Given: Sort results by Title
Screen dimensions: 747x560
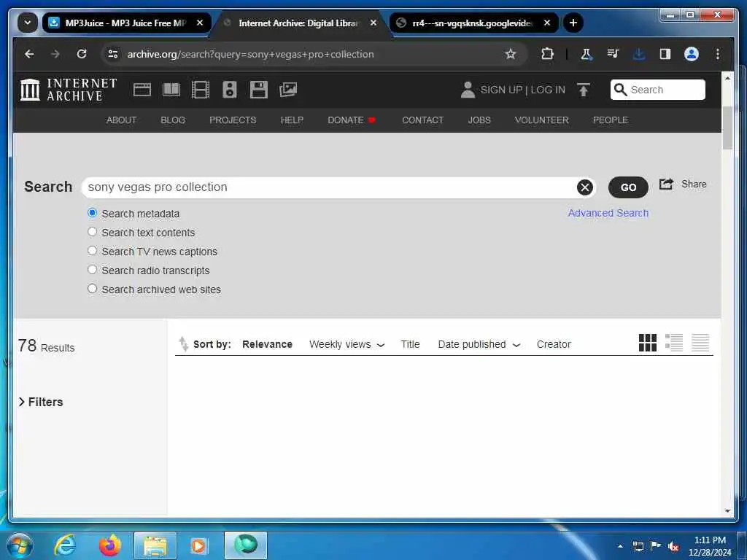Looking at the screenshot, I should (410, 344).
